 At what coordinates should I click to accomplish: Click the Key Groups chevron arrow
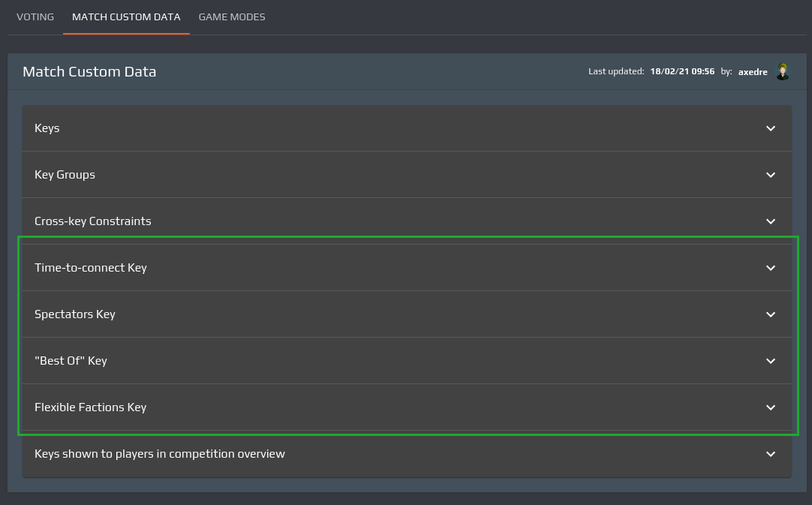point(771,175)
